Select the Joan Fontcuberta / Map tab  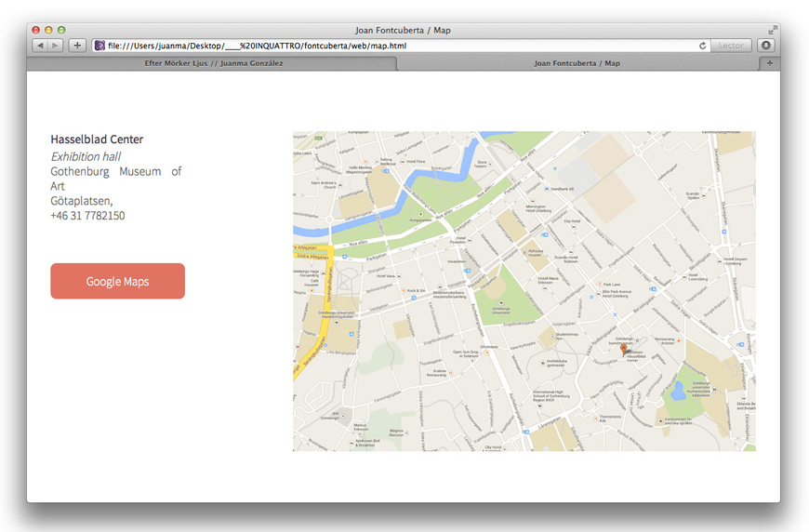pyautogui.click(x=577, y=63)
